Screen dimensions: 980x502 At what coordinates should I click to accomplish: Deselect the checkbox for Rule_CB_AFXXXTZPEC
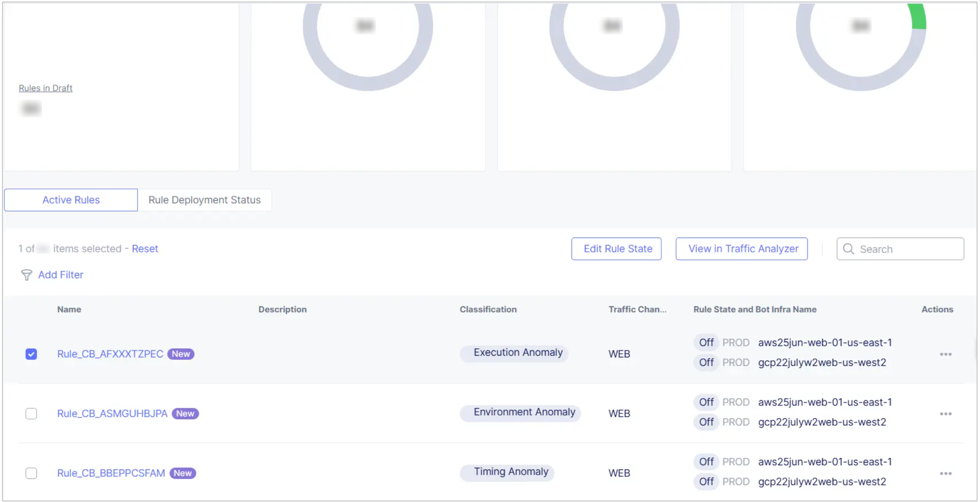[31, 354]
